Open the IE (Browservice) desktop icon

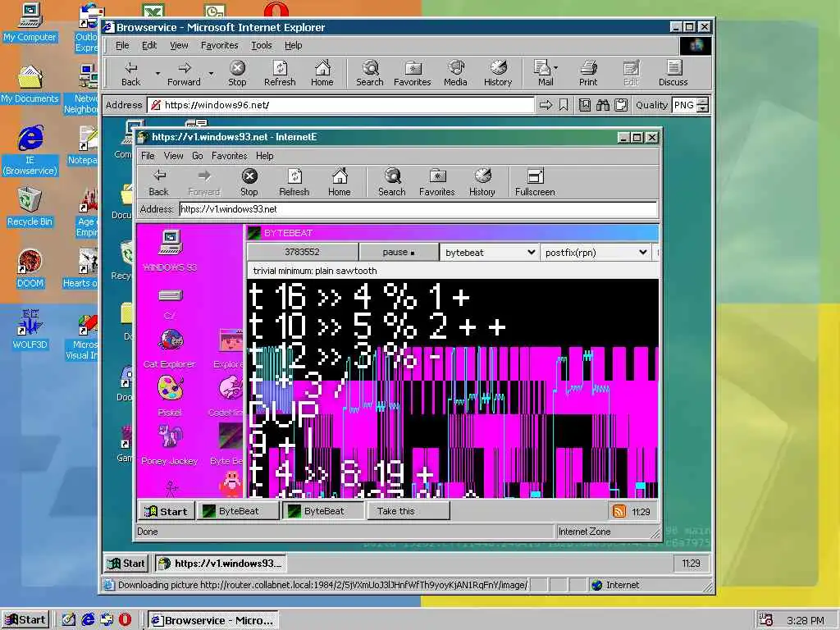[x=30, y=150]
